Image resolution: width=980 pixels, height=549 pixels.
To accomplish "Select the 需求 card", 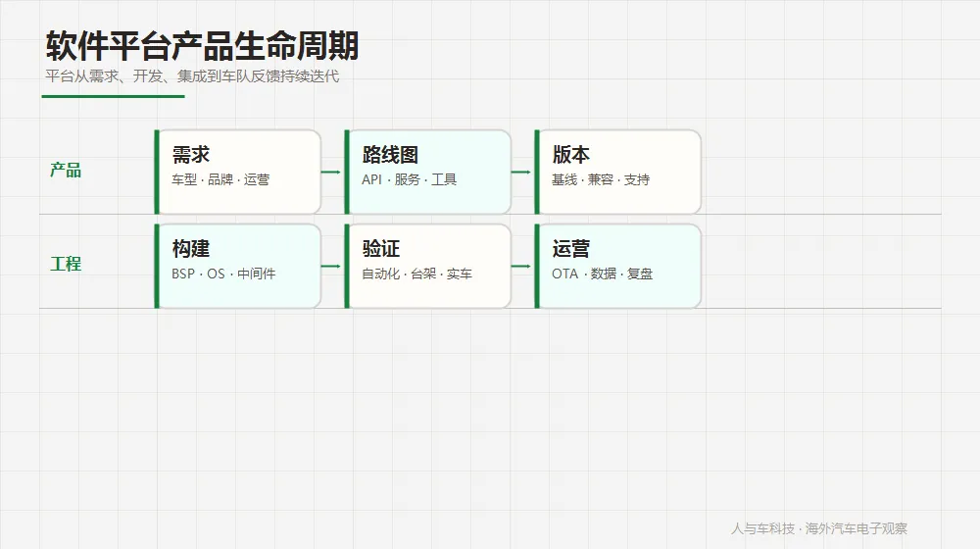I will pos(238,172).
